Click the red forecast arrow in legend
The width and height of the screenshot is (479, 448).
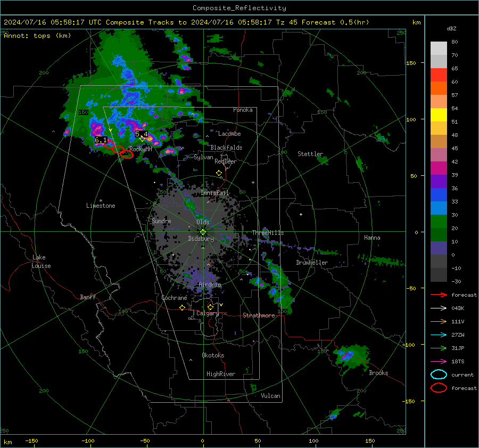click(439, 295)
